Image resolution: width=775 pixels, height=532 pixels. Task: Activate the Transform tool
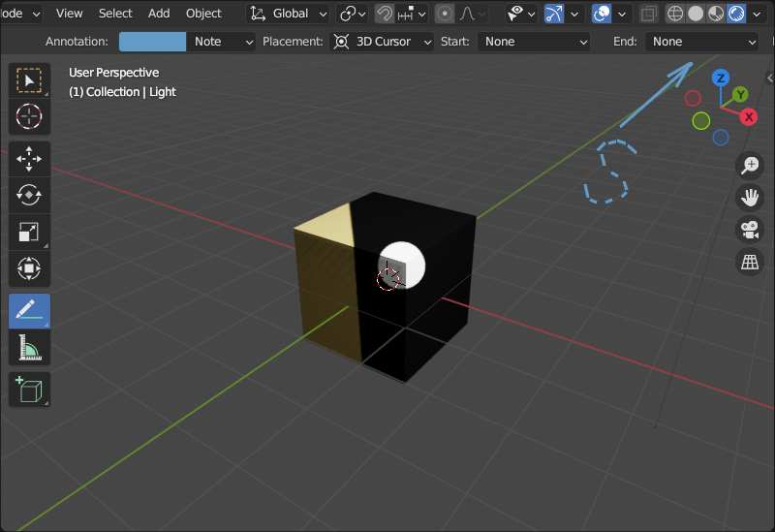[x=29, y=268]
